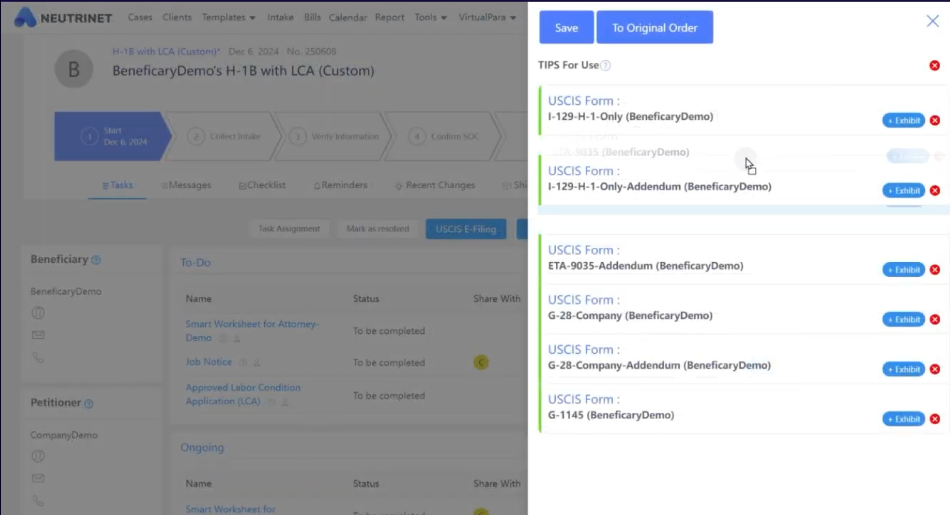The height and width of the screenshot is (515, 950).
Task: Select the Collect Intake progress step
Action: click(x=223, y=137)
